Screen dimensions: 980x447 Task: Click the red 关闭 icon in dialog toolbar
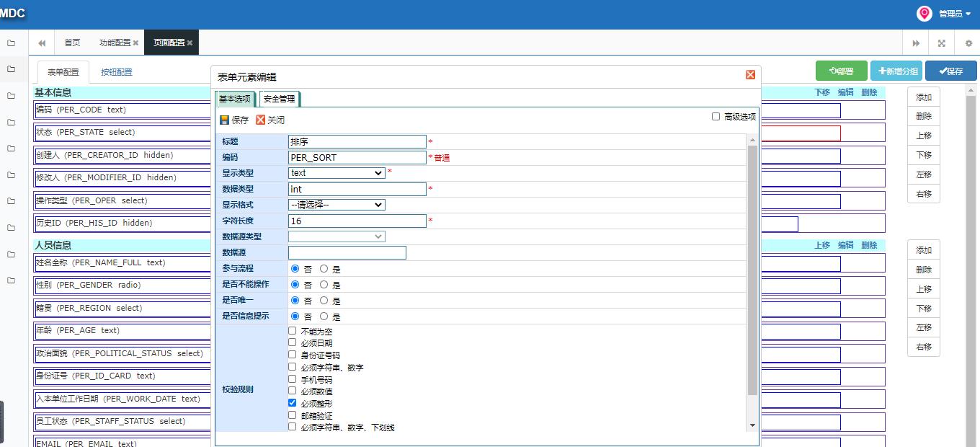261,120
